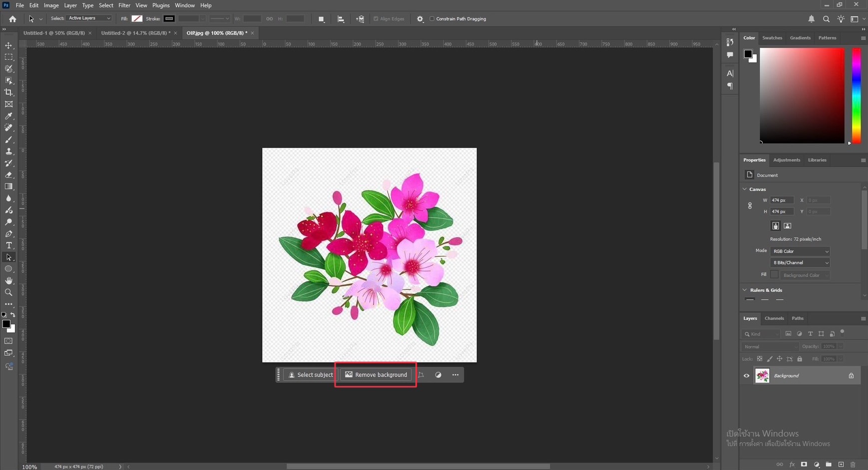Select the Horizontal Type tool
The width and height of the screenshot is (868, 470).
(8, 245)
